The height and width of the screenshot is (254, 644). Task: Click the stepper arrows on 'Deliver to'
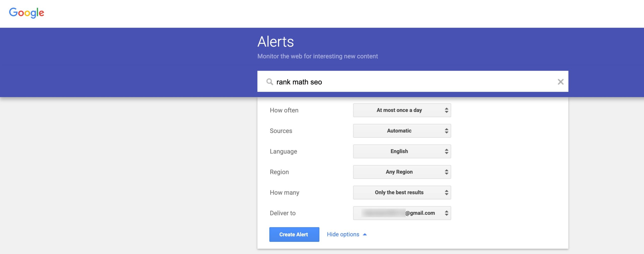tap(447, 213)
